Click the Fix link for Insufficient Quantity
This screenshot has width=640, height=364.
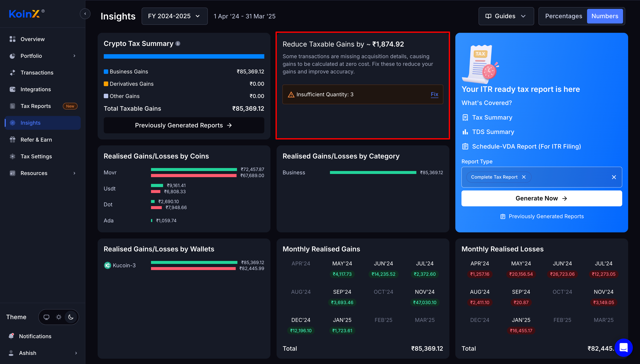(434, 94)
